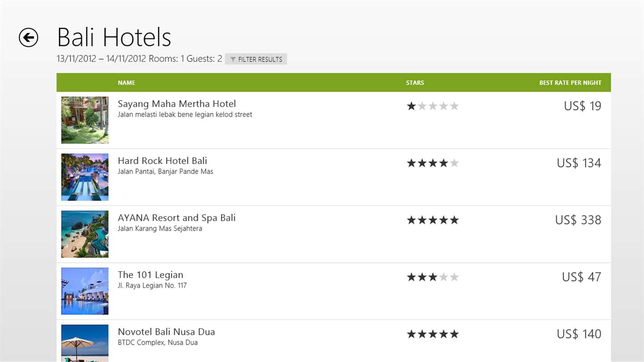Open Sayang Maha Mertha Hotel thumbnail
Screen dimensions: 644x362
tap(85, 120)
